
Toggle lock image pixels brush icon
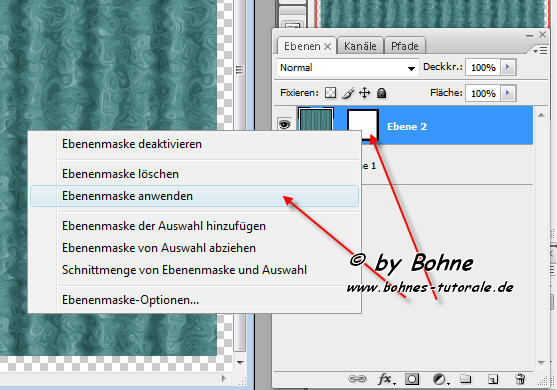point(348,93)
